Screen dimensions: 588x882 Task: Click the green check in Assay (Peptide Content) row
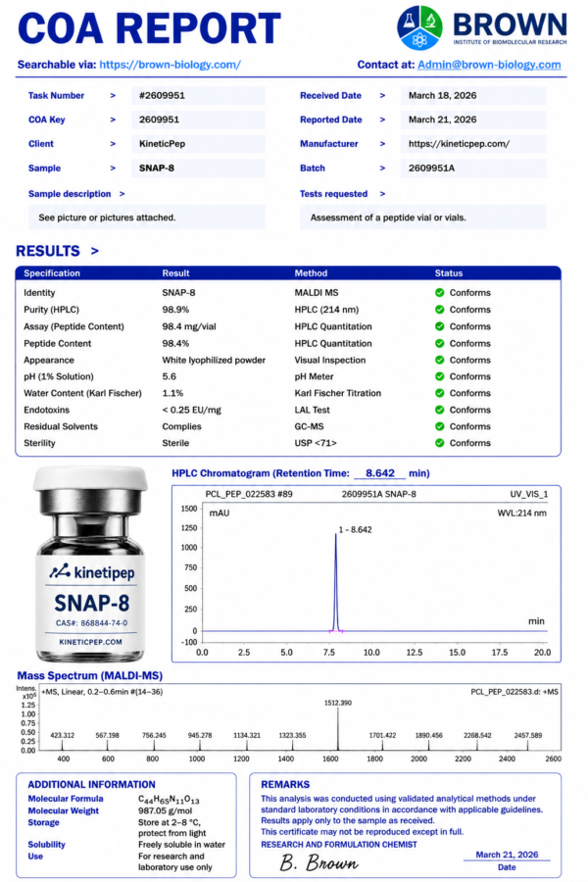[x=439, y=326]
